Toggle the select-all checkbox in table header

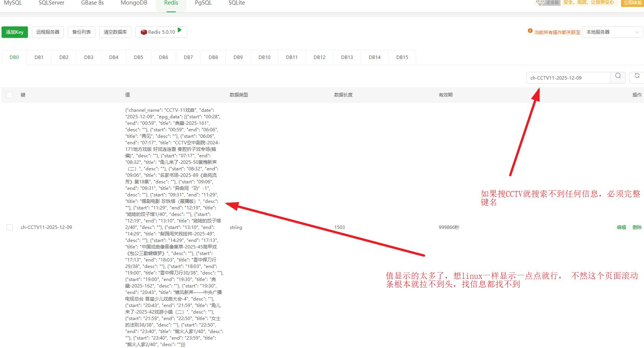pyautogui.click(x=10, y=95)
